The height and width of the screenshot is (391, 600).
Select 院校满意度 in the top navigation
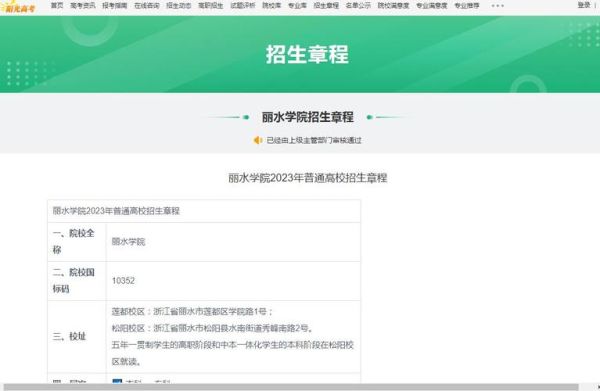[x=393, y=5]
